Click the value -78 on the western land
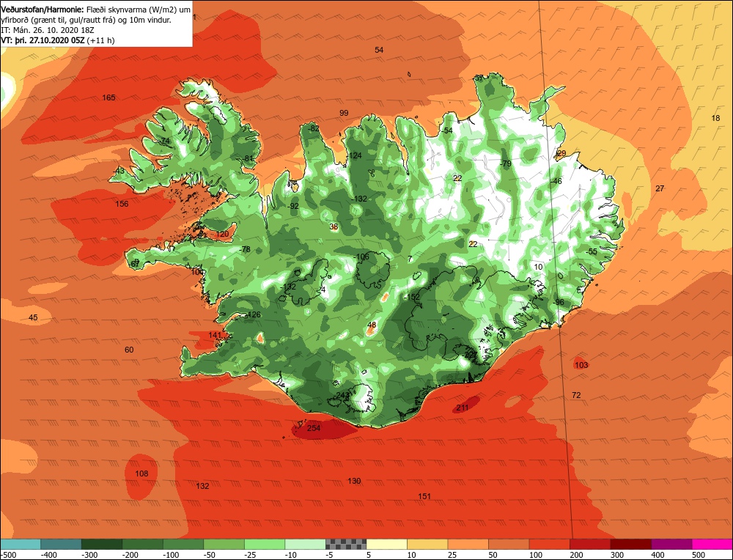The image size is (733, 560). pos(245,250)
